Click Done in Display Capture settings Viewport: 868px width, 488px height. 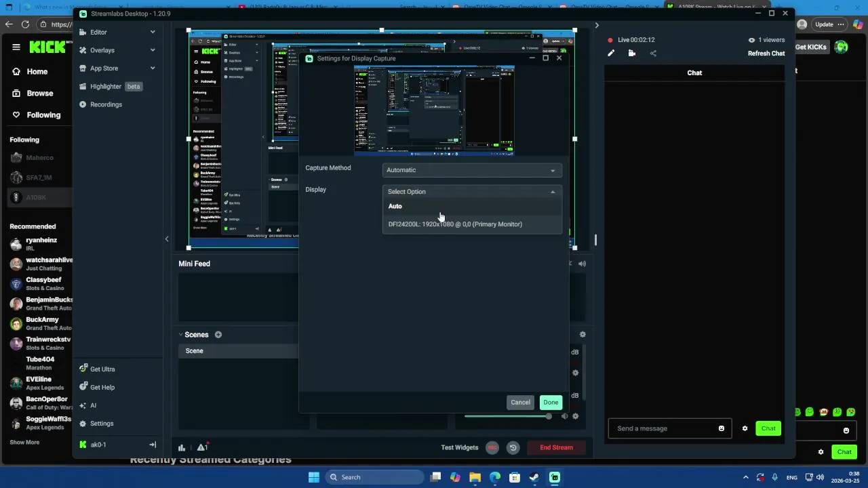pos(551,403)
